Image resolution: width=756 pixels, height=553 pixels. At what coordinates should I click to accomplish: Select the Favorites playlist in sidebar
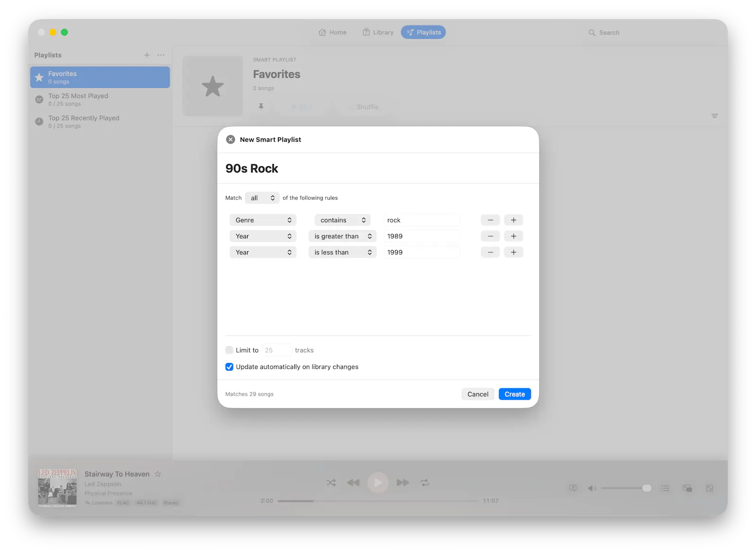click(100, 77)
